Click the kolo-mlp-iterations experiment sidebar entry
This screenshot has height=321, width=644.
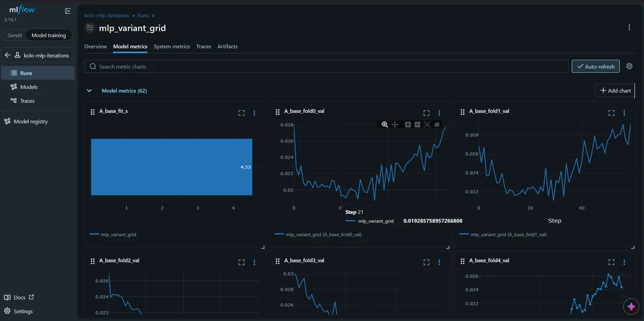[38, 55]
